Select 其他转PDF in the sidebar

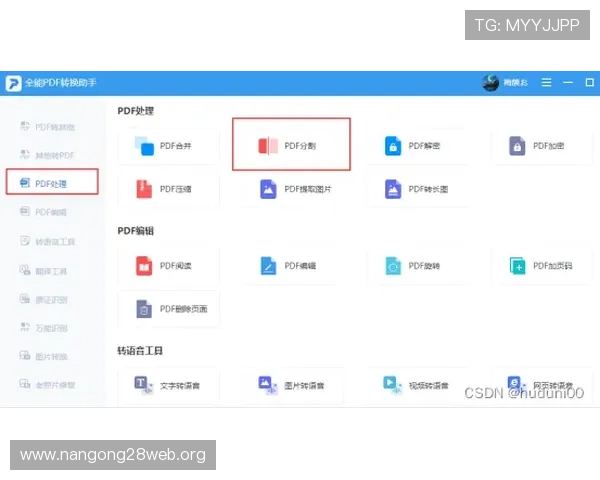click(47, 155)
